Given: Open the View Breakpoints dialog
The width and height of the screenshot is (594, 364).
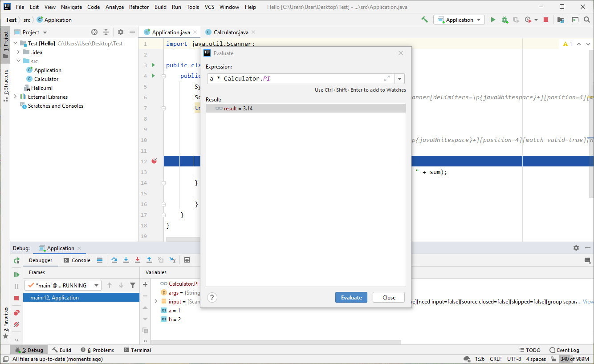Looking at the screenshot, I should pos(16,313).
